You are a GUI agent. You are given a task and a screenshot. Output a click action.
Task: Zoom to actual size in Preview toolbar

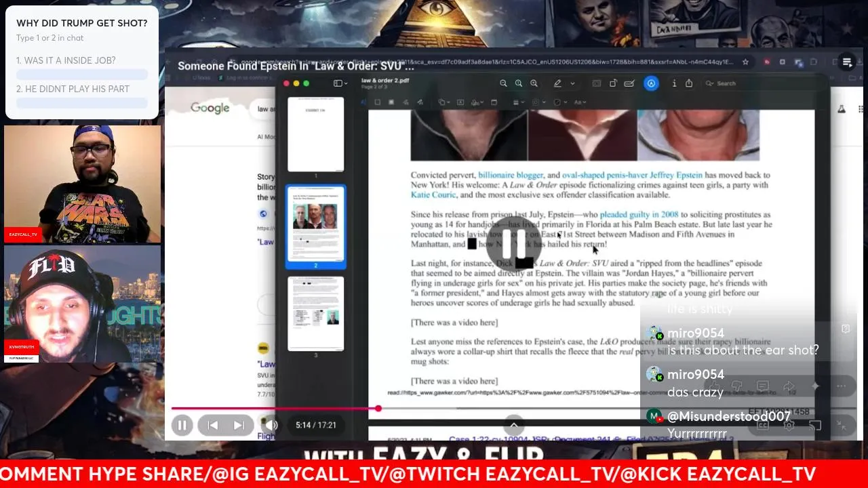coord(519,83)
